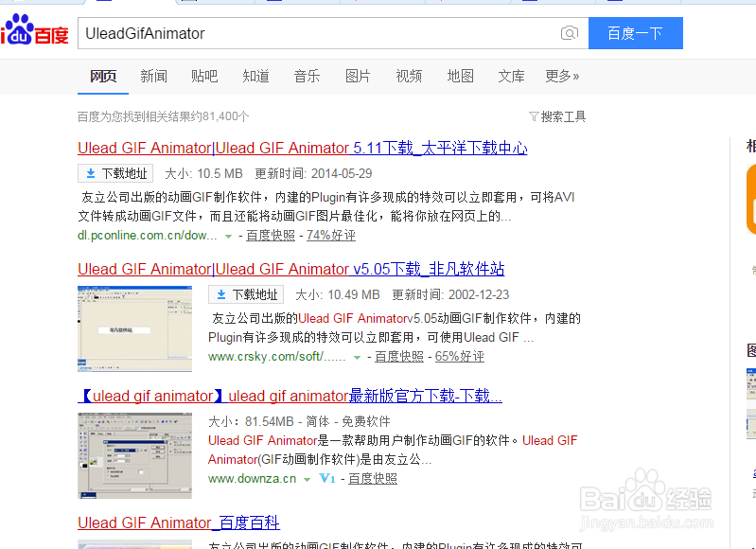Click text 大小: 10.49 MB
756x549 pixels.
click(338, 294)
